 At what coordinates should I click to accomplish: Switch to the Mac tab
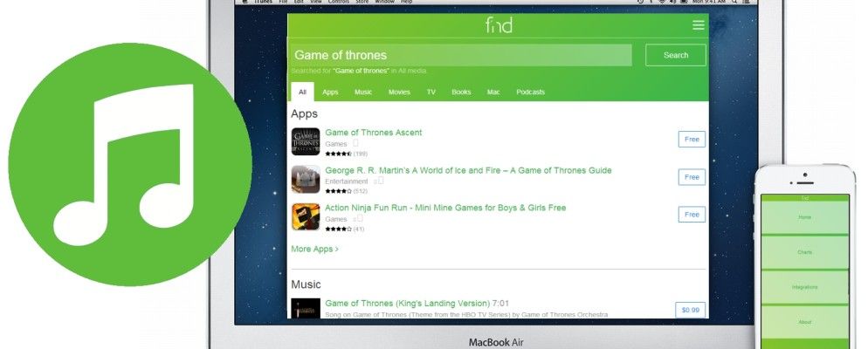(493, 92)
